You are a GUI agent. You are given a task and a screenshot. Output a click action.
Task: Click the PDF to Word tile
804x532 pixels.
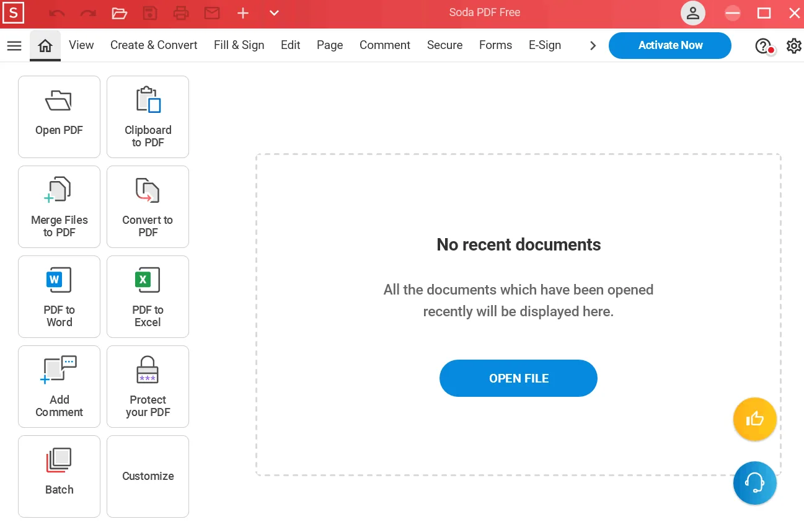click(x=59, y=296)
